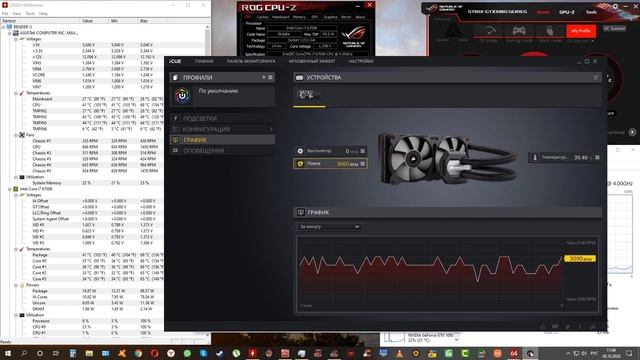Image resolution: width=640 pixels, height=360 pixels.
Task: Select the default iCUE profile icon
Action: [x=182, y=96]
